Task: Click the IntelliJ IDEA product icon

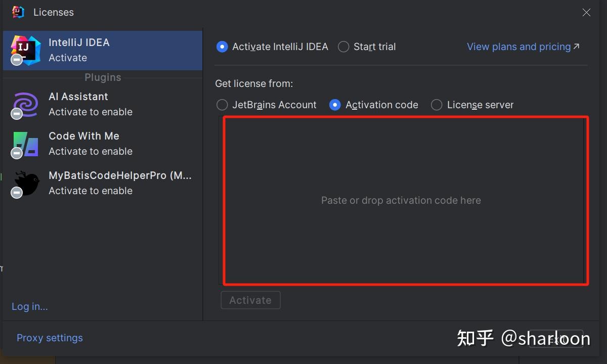Action: (x=25, y=50)
